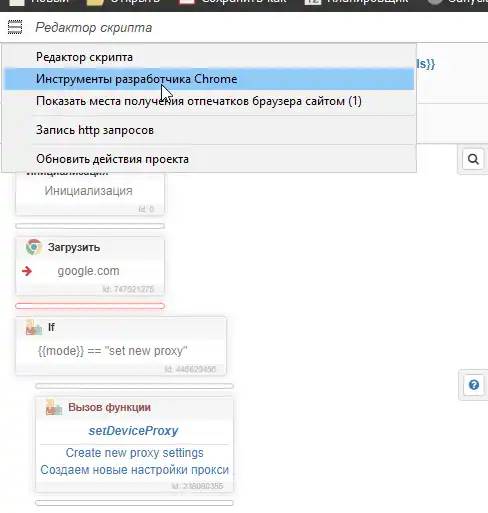The width and height of the screenshot is (488, 513).
Task: Choose Инструменты разработчика Chrome menu item
Action: pos(209,79)
